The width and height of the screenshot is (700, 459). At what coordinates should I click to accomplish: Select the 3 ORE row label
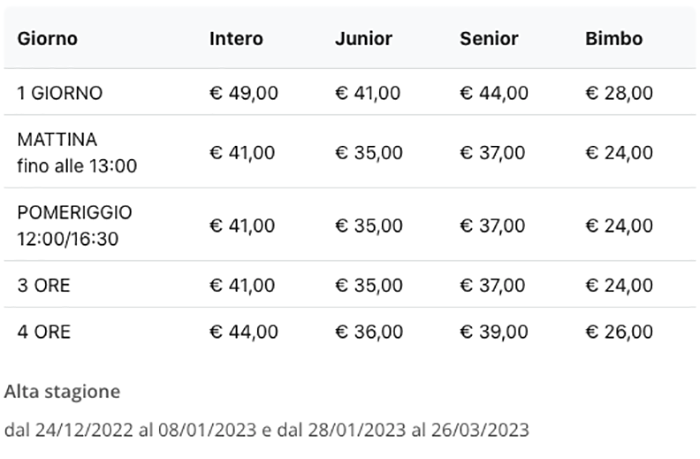click(x=44, y=285)
